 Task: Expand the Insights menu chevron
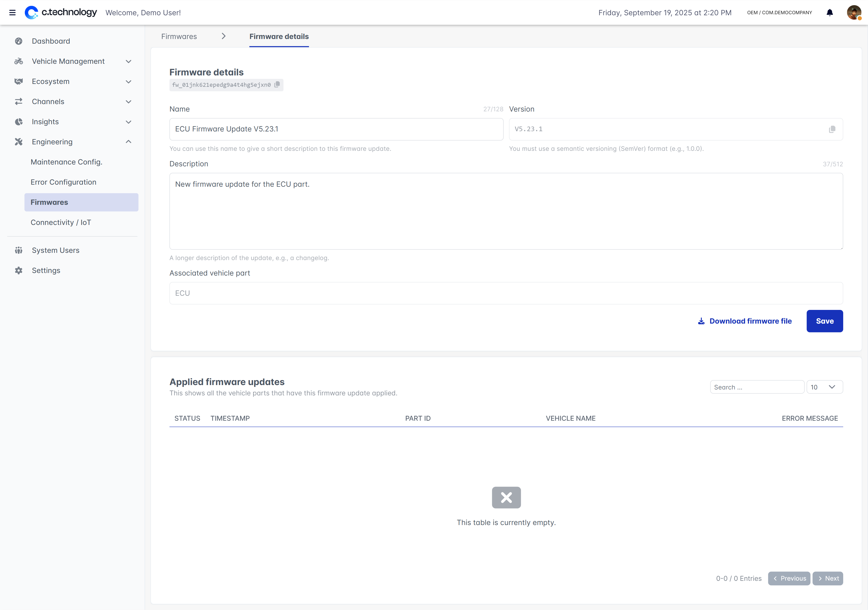pos(128,122)
